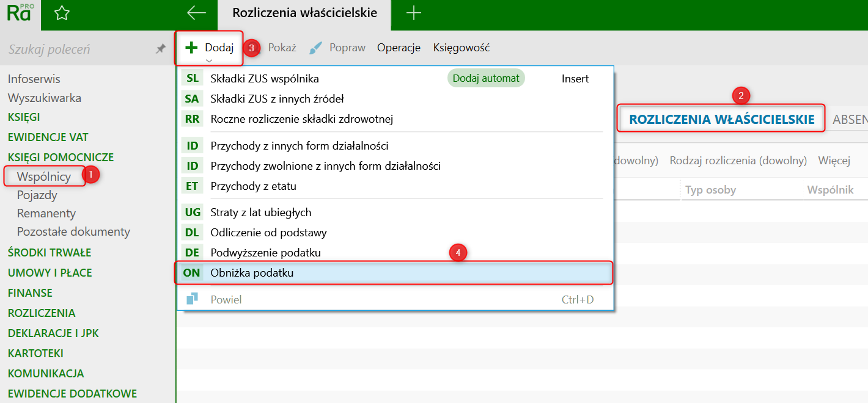Click the Wspólnik column header

click(830, 189)
